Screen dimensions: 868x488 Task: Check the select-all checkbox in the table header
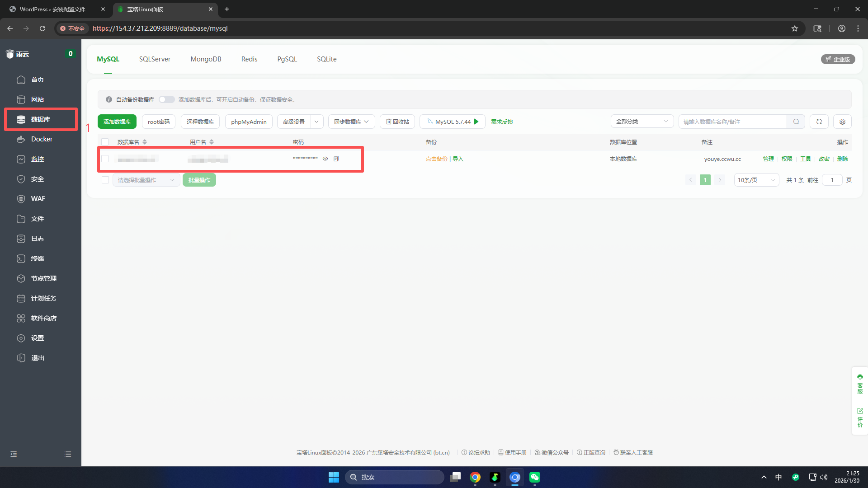pyautogui.click(x=105, y=142)
